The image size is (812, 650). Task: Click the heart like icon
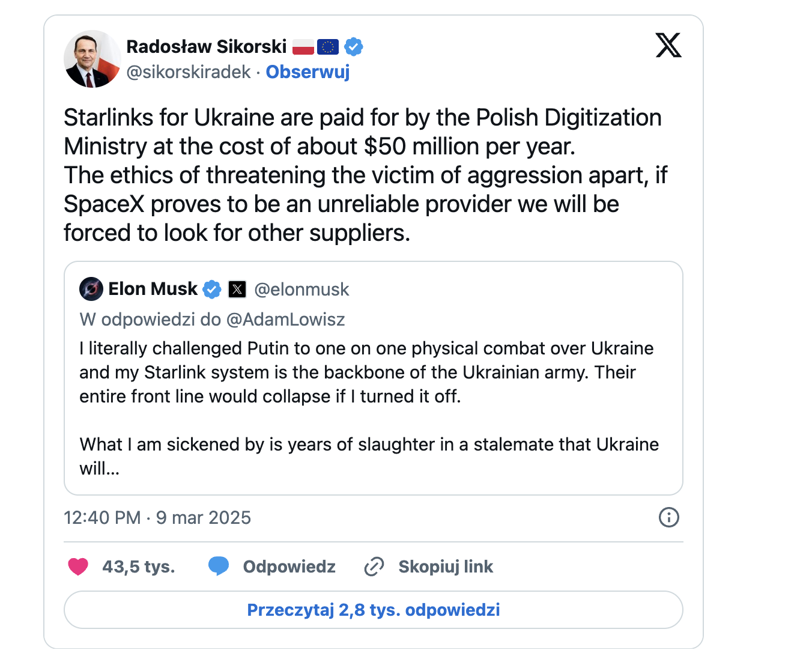pyautogui.click(x=78, y=566)
